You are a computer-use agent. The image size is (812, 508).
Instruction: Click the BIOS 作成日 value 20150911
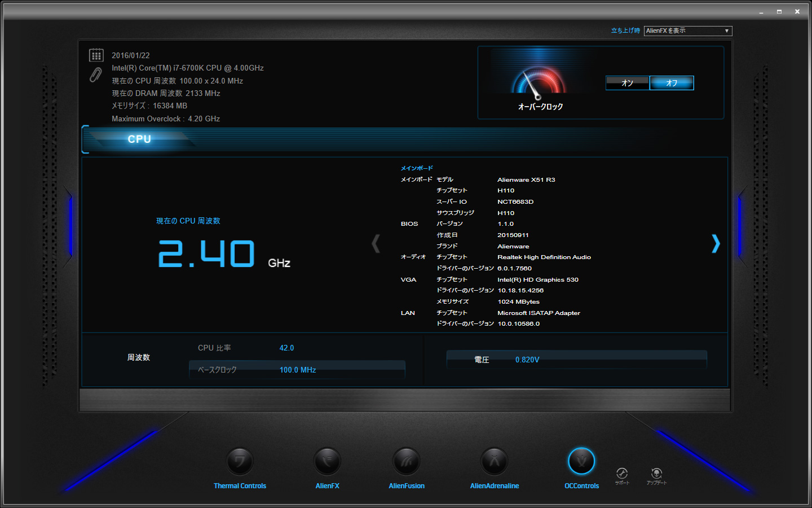513,235
